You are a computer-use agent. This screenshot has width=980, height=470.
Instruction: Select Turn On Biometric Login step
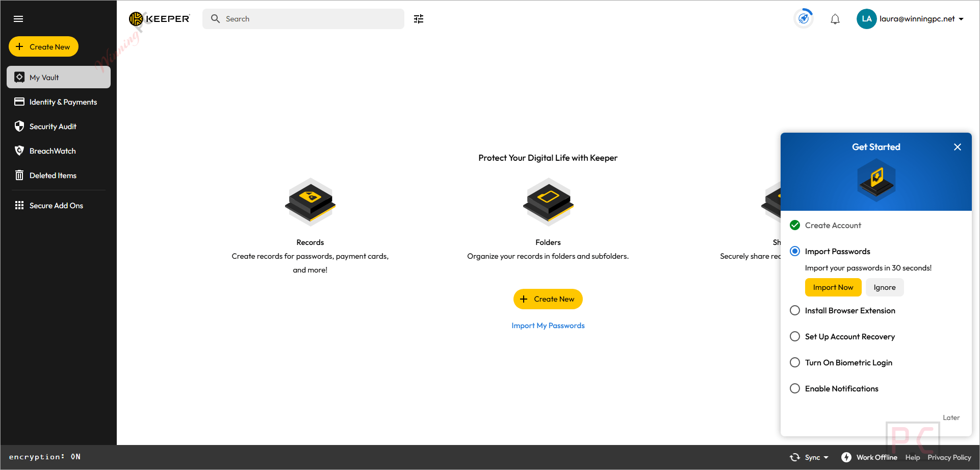[x=795, y=362]
